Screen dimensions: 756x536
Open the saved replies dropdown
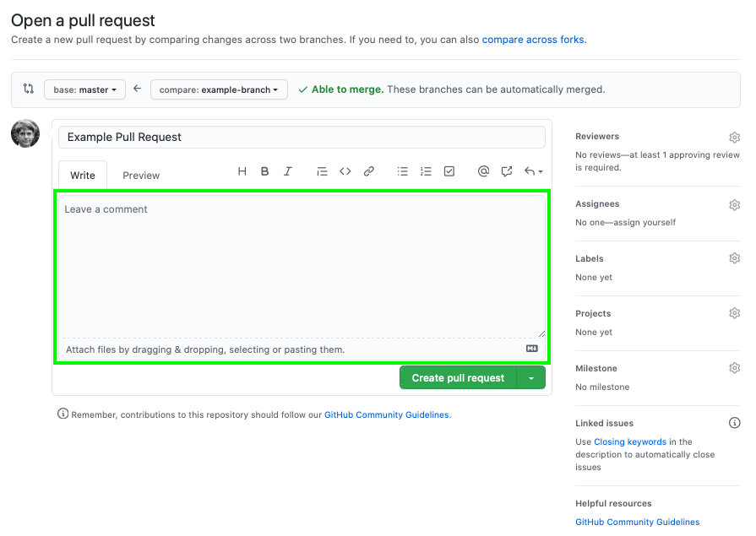(x=533, y=171)
